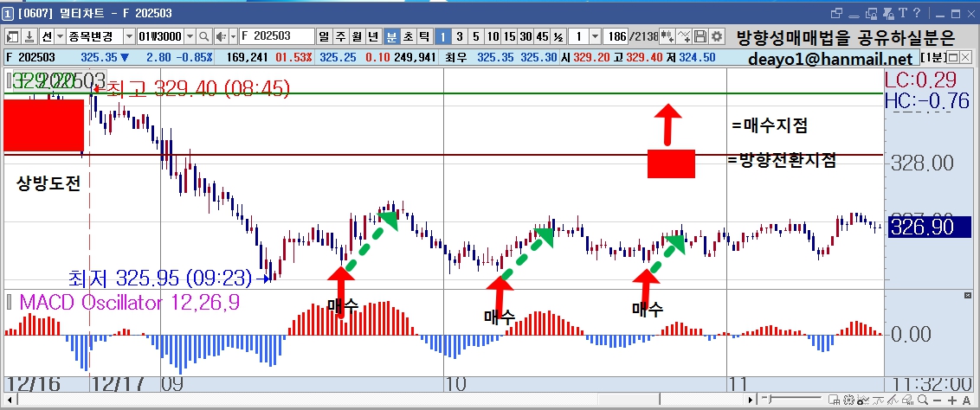Open chart settings gear icon in toolbar
The height and width of the screenshot is (410, 980).
point(716,36)
